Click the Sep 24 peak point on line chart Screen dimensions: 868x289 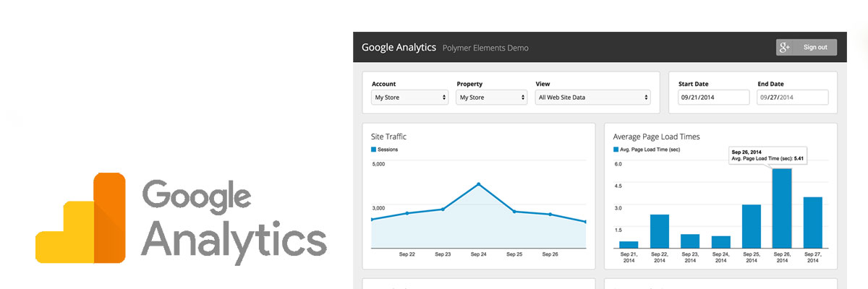(479, 184)
